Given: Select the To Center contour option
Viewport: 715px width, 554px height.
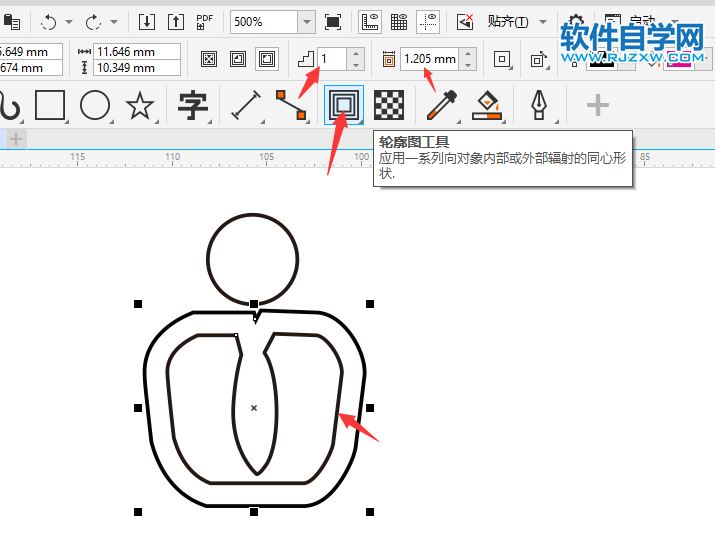Looking at the screenshot, I should (x=209, y=59).
